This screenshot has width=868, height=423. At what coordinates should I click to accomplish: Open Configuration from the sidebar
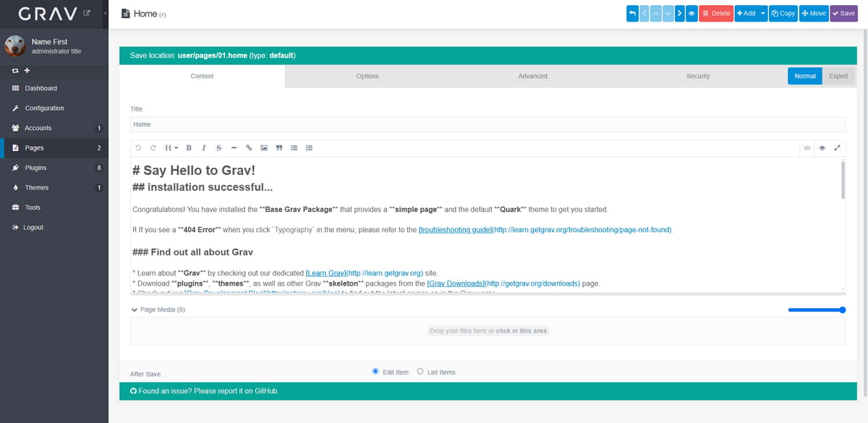(x=54, y=108)
